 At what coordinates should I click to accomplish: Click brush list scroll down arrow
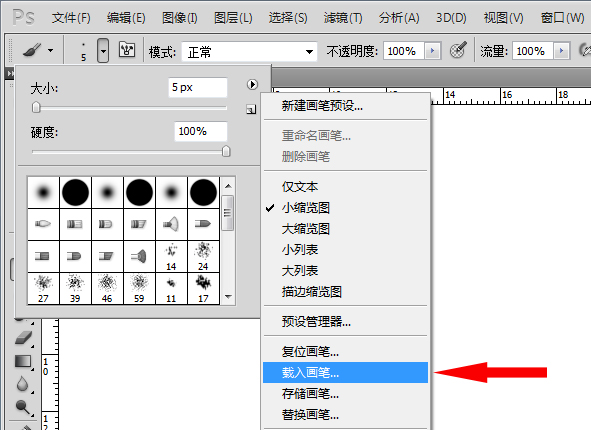tap(228, 297)
